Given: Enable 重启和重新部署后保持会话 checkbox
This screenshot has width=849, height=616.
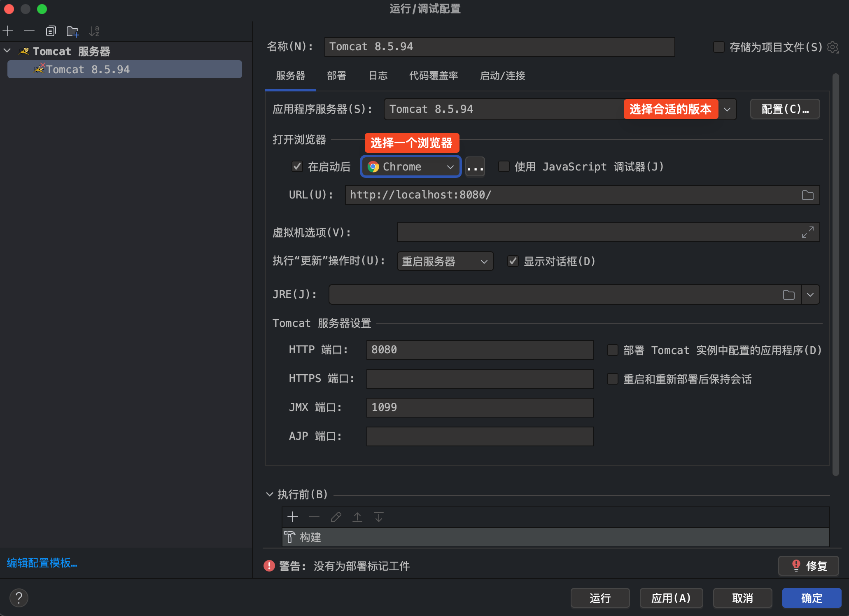Looking at the screenshot, I should click(x=613, y=379).
